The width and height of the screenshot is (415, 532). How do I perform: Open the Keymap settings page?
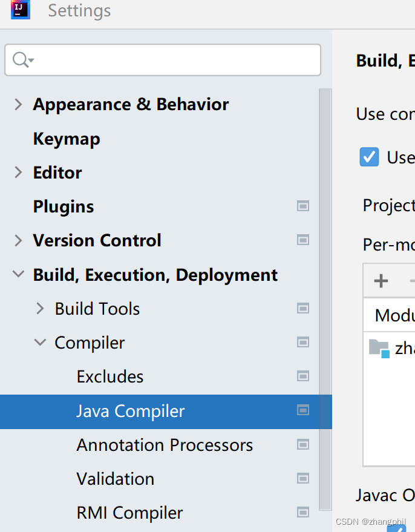click(x=67, y=139)
